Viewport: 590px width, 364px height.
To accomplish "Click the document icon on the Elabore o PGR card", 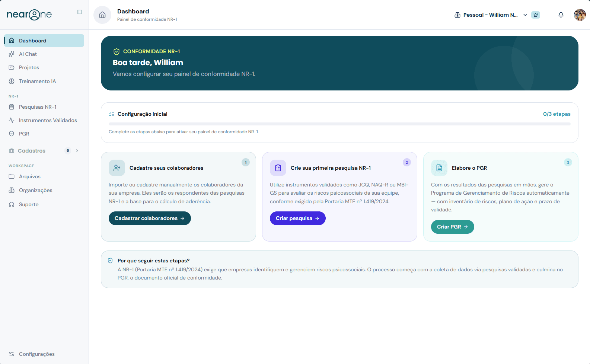I will pos(439,168).
